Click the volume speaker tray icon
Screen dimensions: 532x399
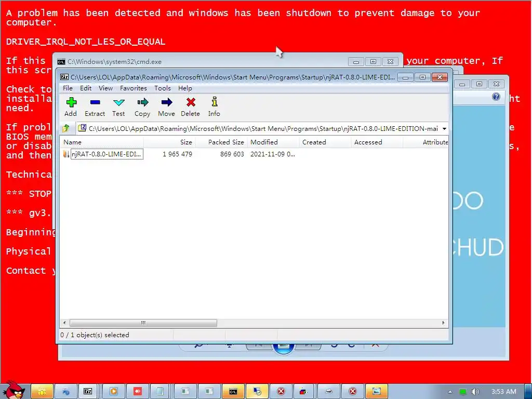click(x=475, y=392)
